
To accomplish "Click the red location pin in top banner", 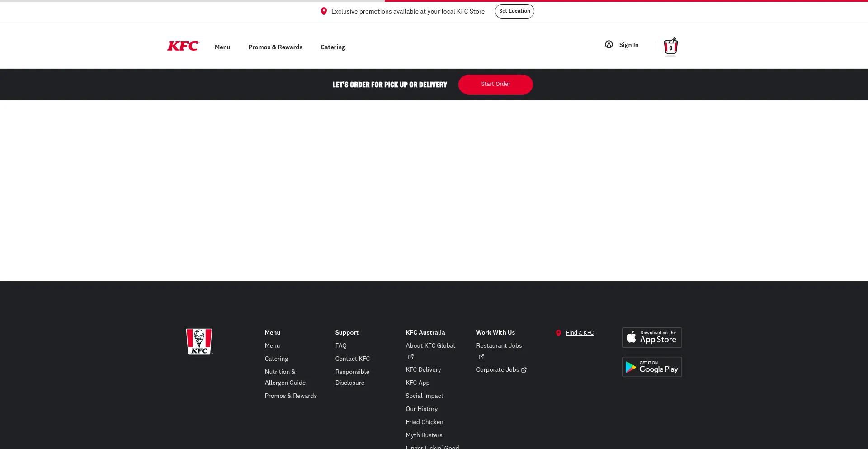I will (324, 11).
